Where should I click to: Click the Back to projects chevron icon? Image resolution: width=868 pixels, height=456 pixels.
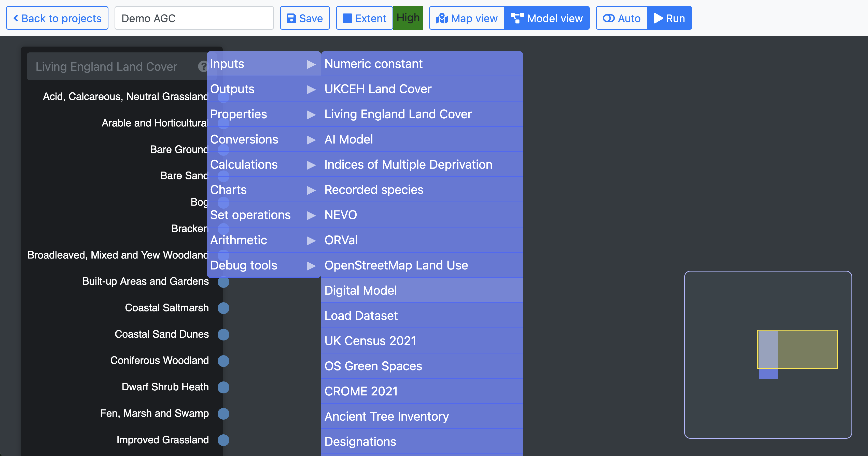pos(16,18)
